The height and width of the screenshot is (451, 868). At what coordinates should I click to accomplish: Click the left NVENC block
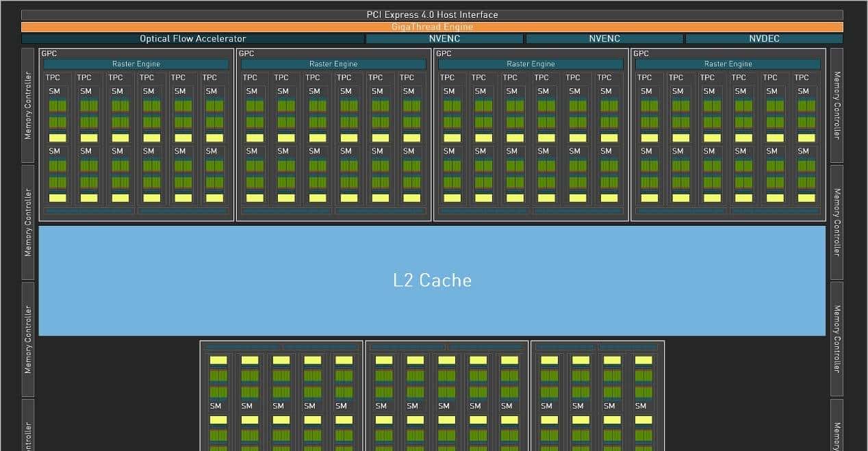444,39
